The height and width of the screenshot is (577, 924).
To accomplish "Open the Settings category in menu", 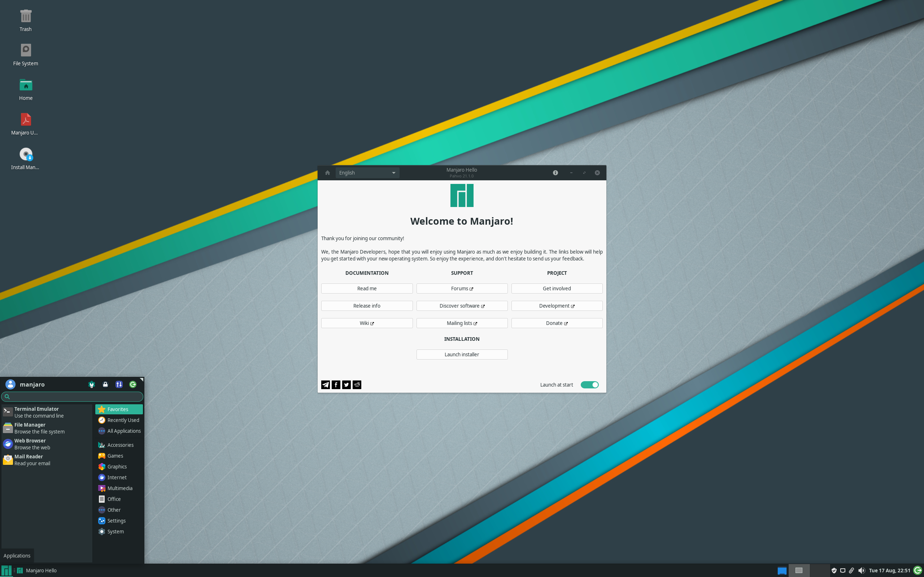I will click(116, 520).
